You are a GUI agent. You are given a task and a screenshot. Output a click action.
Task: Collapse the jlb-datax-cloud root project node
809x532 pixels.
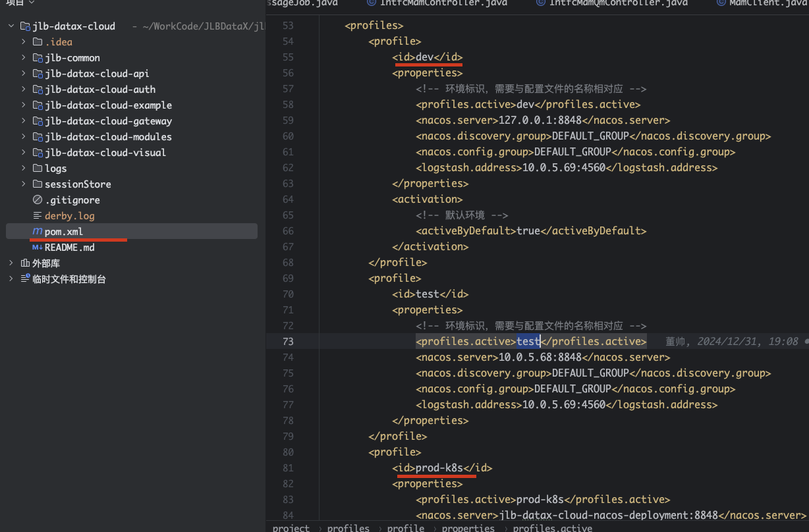11,26
